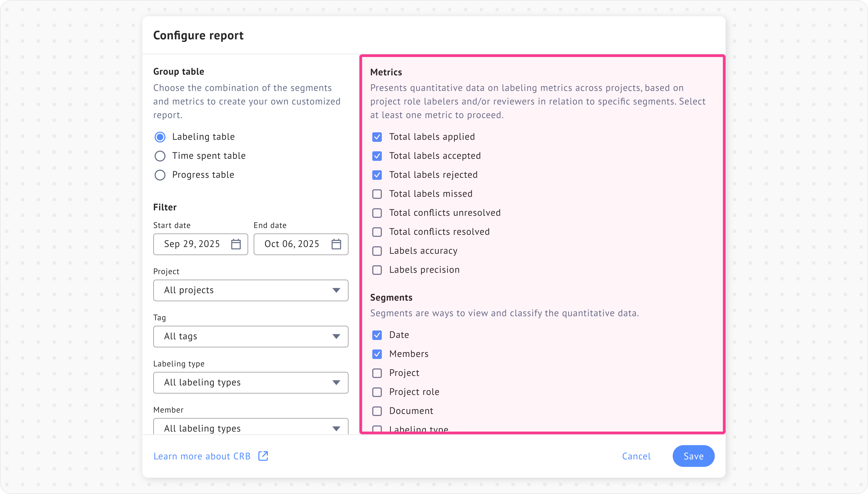Enable Total labels missed checkbox

pos(377,194)
